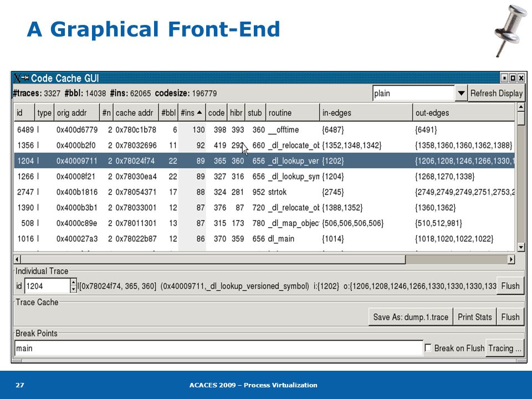Click the break points text field

218,348
